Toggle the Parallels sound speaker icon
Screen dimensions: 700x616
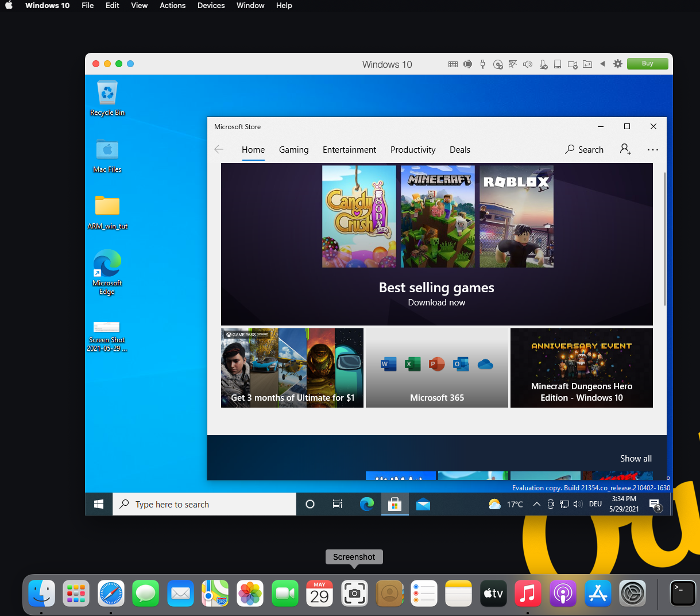click(528, 64)
